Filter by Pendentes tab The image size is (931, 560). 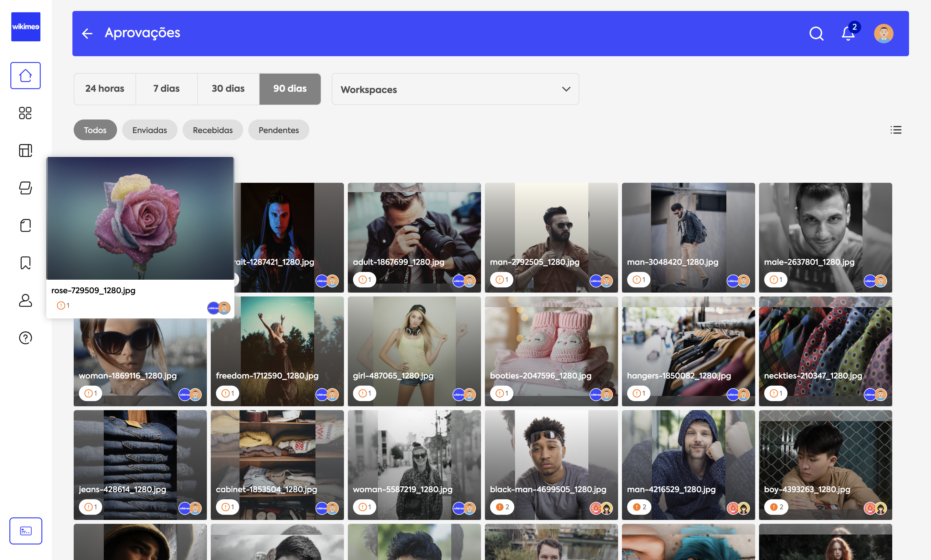point(278,130)
